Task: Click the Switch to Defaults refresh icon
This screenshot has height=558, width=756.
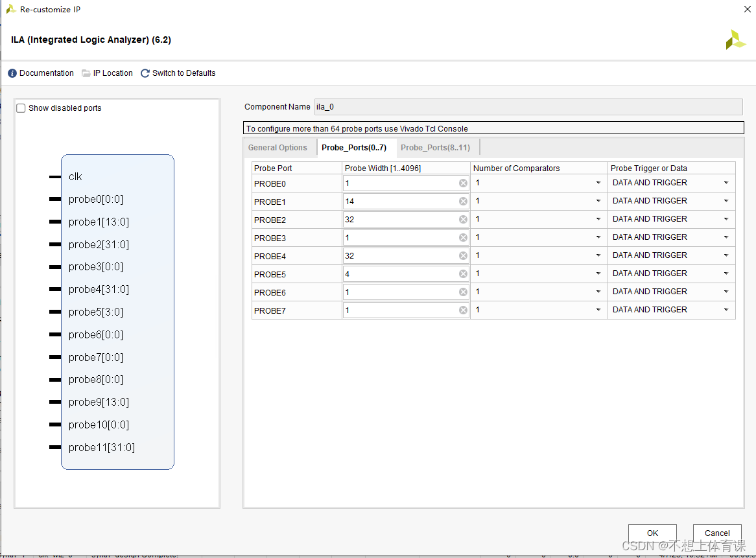Action: pyautogui.click(x=145, y=73)
